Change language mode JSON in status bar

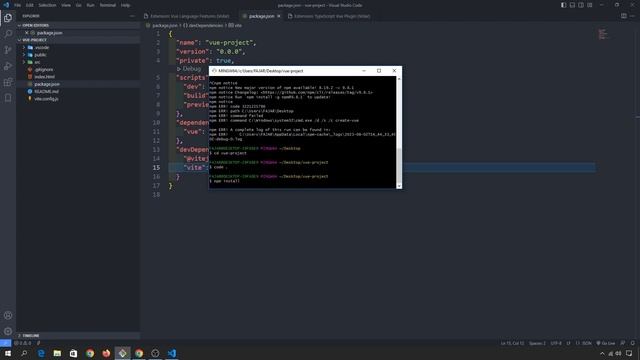pos(584,343)
